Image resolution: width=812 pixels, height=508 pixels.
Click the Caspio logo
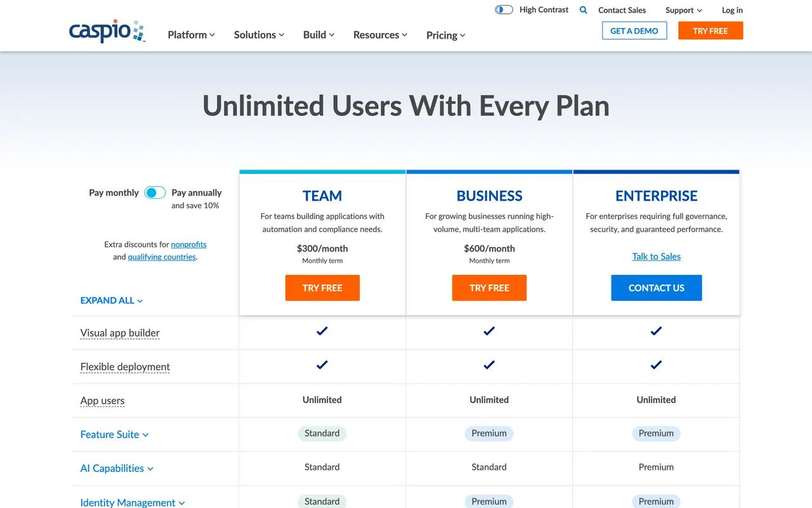107,31
